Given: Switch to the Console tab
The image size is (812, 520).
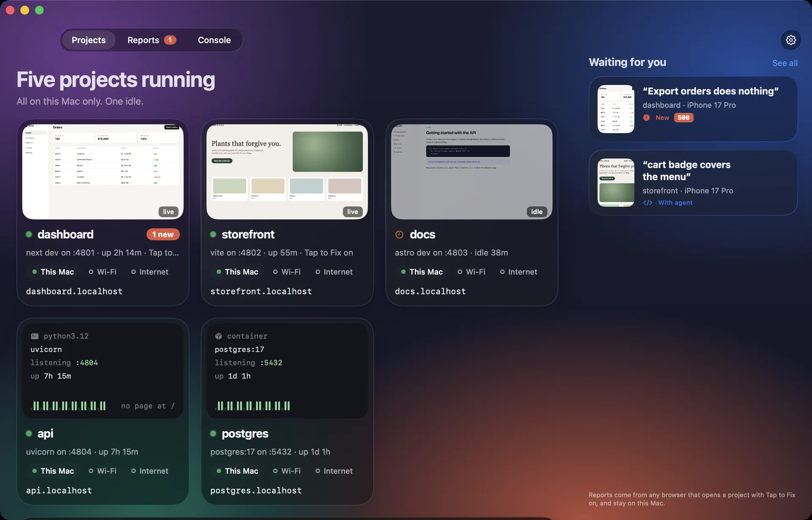Looking at the screenshot, I should pyautogui.click(x=214, y=40).
